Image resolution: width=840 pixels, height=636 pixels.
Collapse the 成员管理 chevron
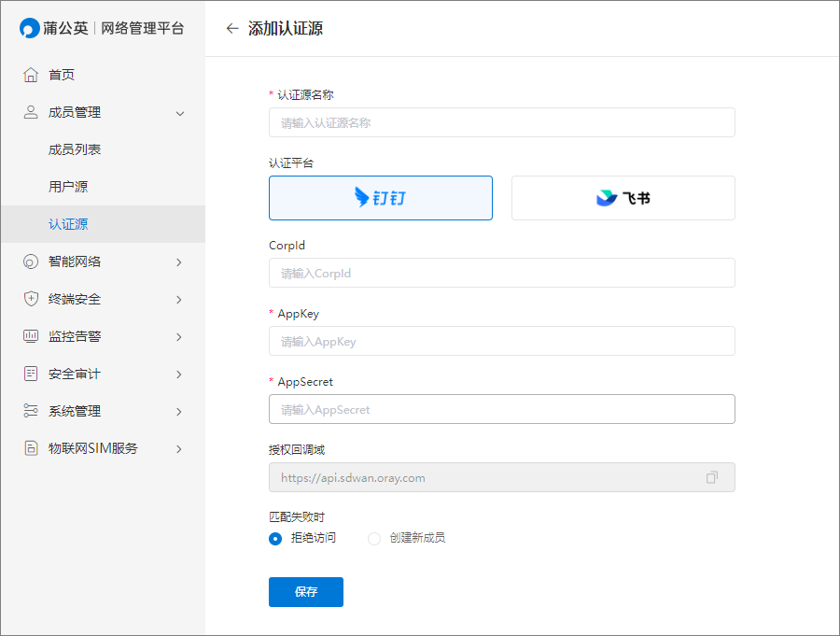click(x=180, y=113)
